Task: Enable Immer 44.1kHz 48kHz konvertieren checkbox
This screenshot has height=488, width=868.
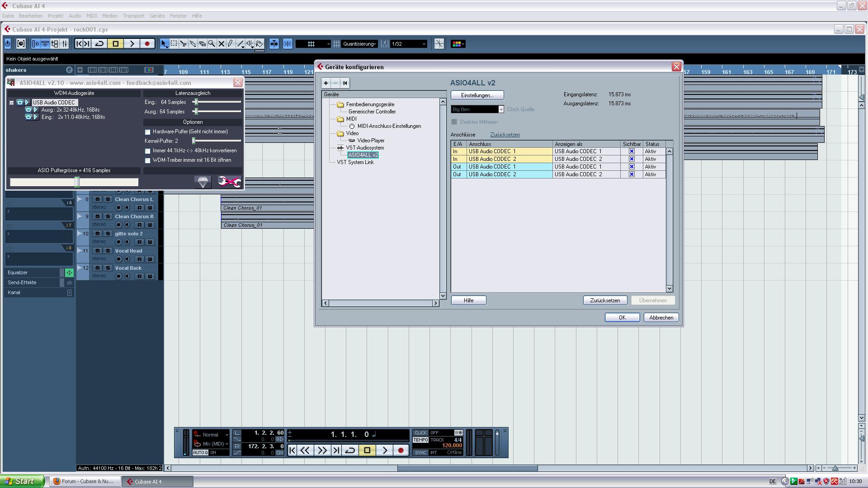Action: click(147, 151)
